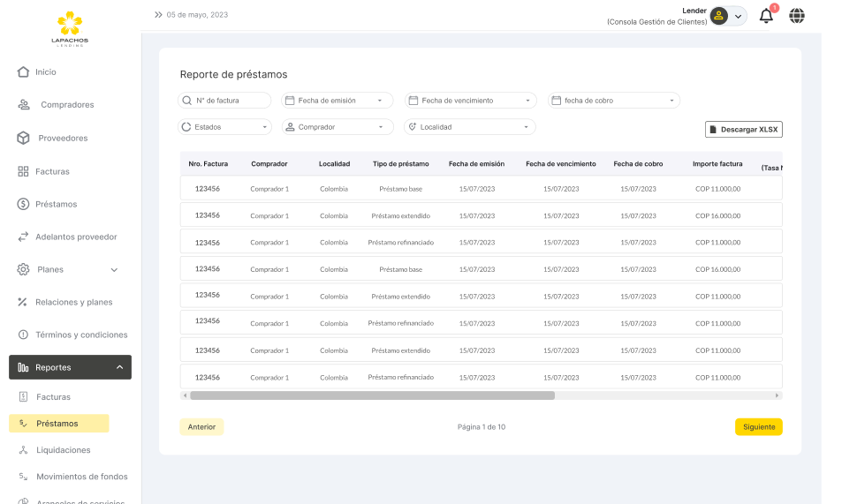842x504 pixels.
Task: Type in the N° de factura search field
Action: coord(230,101)
